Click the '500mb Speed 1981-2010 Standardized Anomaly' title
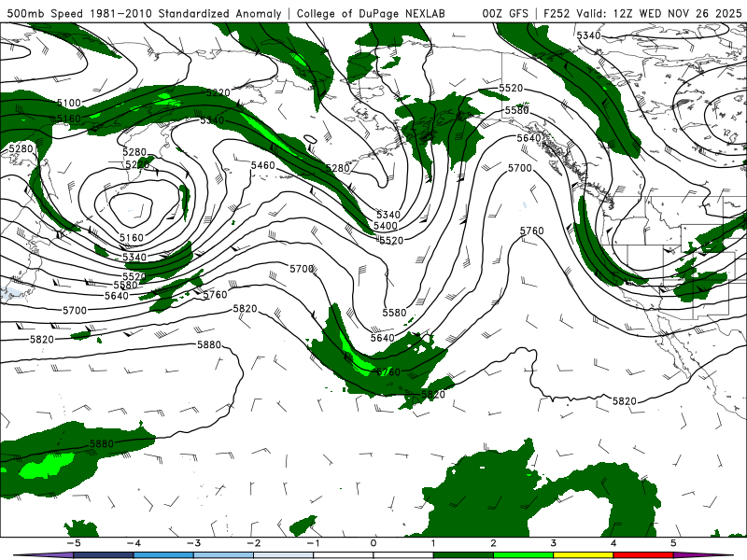747x560 pixels. click(x=144, y=13)
